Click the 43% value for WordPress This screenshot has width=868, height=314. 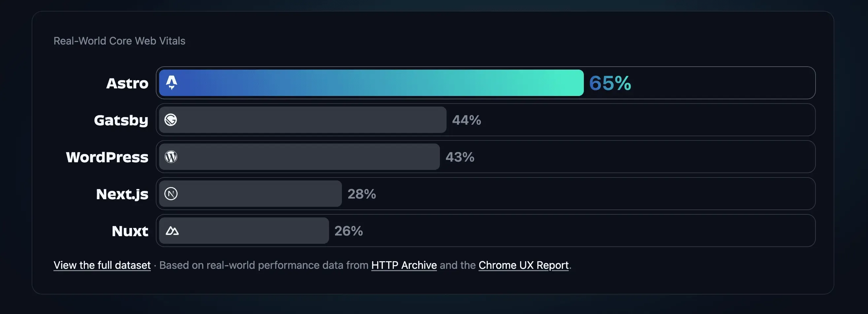[x=460, y=157]
